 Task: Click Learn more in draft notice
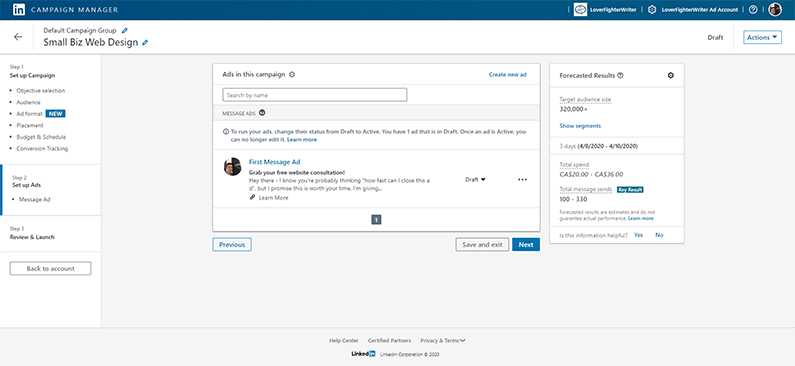click(x=302, y=139)
